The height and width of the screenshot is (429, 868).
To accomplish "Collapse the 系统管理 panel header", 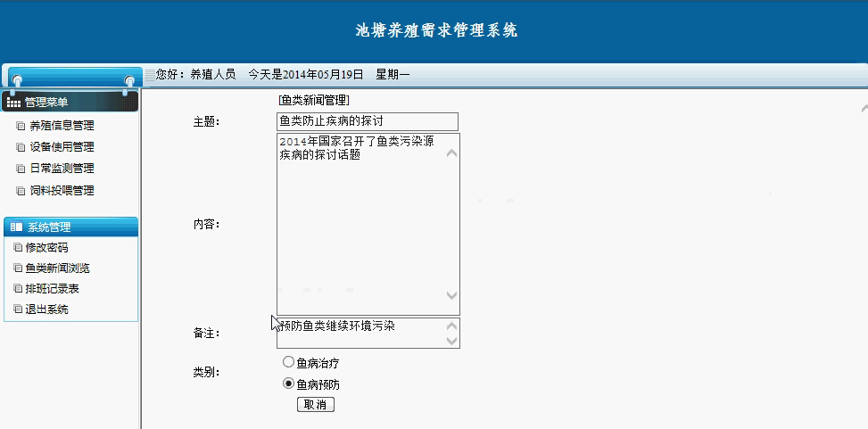I will [x=70, y=227].
